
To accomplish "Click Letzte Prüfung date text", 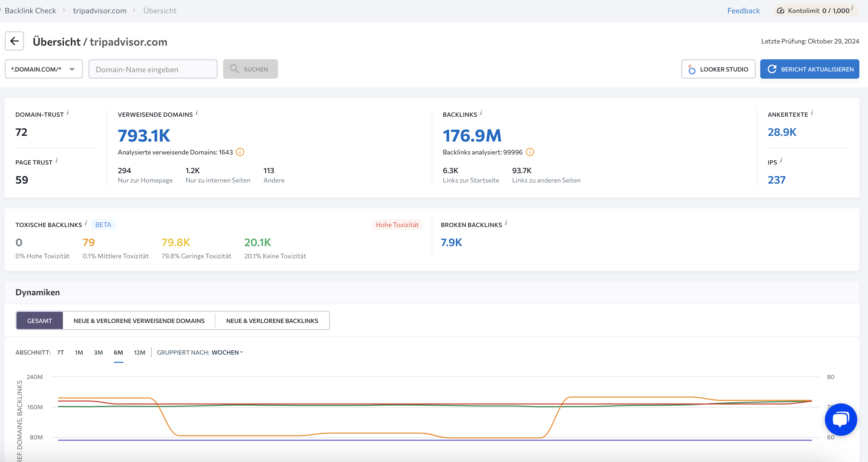I will click(810, 41).
